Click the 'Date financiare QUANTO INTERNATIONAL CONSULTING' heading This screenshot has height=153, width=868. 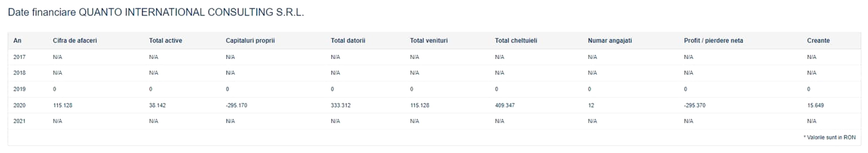156,12
